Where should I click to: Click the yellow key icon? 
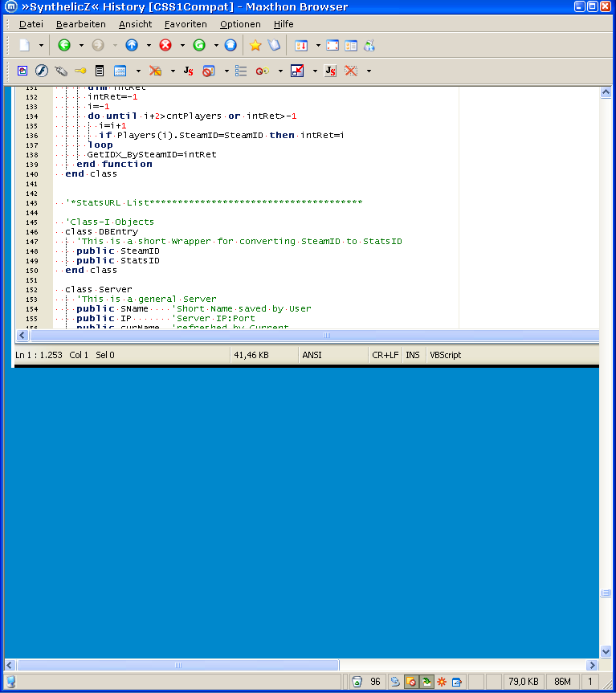(80, 71)
